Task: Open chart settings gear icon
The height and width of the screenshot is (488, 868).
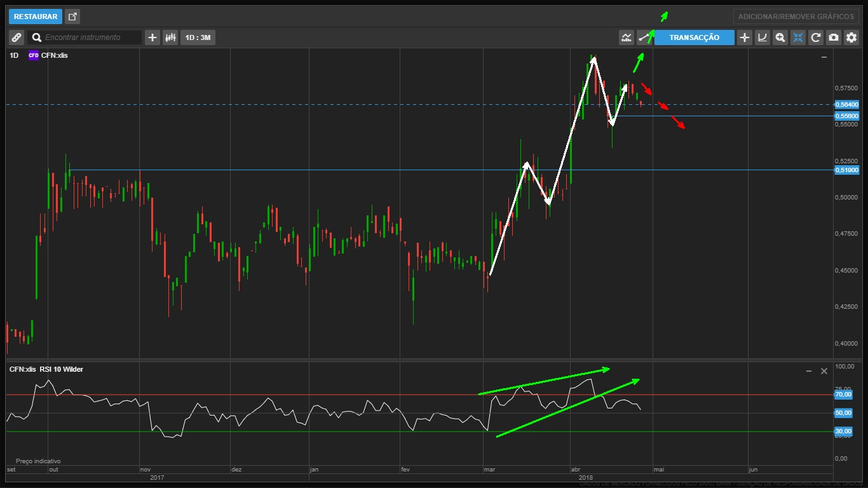Action: [851, 37]
